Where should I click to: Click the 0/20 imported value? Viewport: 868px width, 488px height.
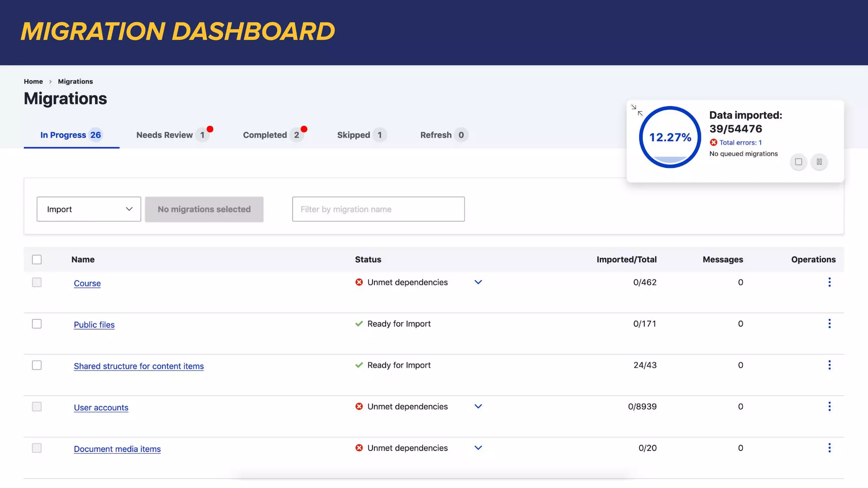point(648,448)
